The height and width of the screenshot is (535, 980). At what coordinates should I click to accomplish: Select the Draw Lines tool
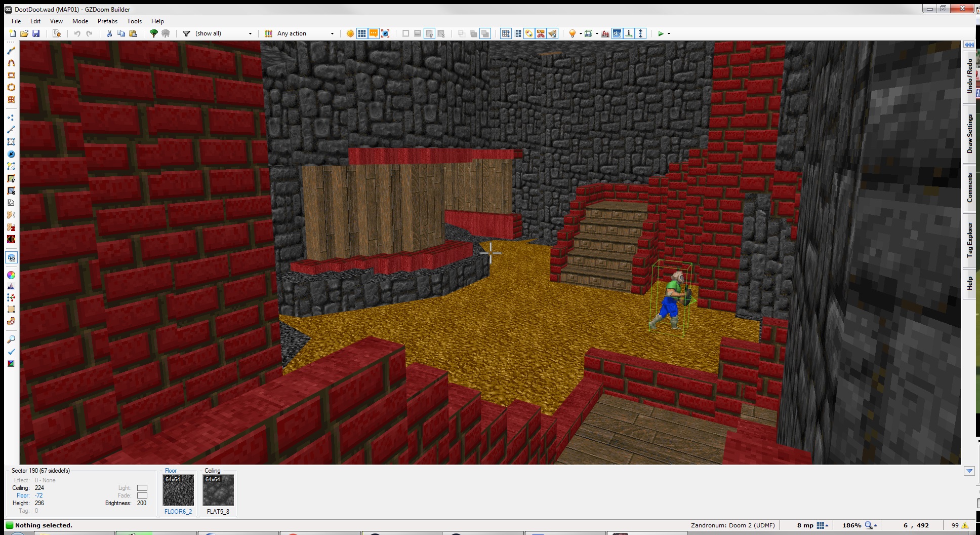pyautogui.click(x=11, y=51)
